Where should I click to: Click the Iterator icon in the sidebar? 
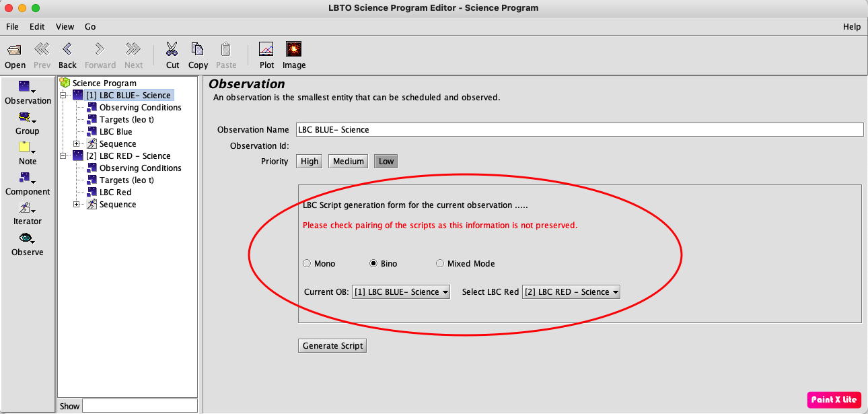point(25,207)
